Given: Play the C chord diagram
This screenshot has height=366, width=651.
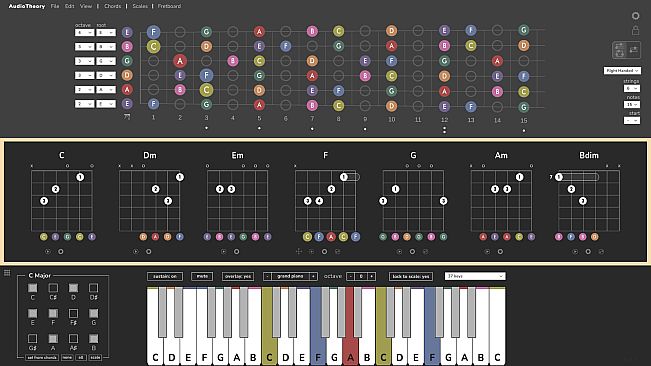Looking at the screenshot, I should pyautogui.click(x=48, y=251).
